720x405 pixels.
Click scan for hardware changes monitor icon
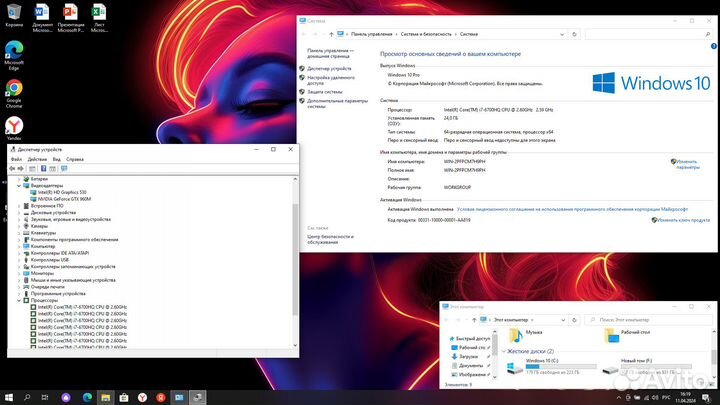coord(64,169)
